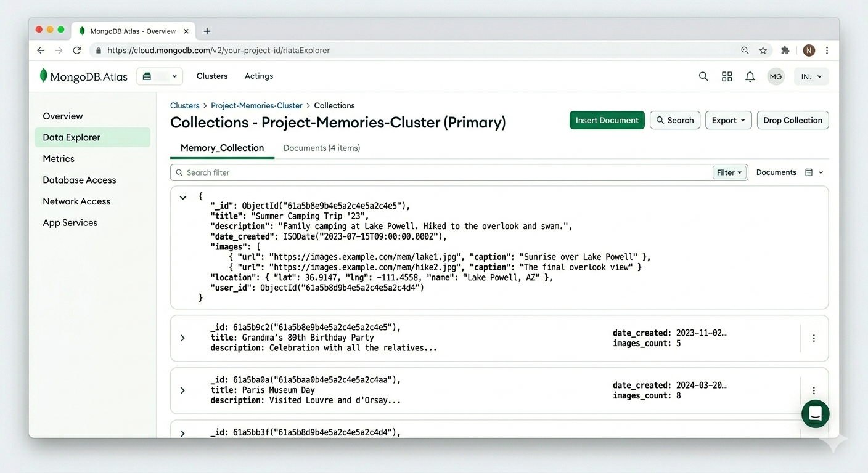Screen dimensions: 868x473
Task: Switch to the Documents (4 items) tab
Action: coord(322,148)
